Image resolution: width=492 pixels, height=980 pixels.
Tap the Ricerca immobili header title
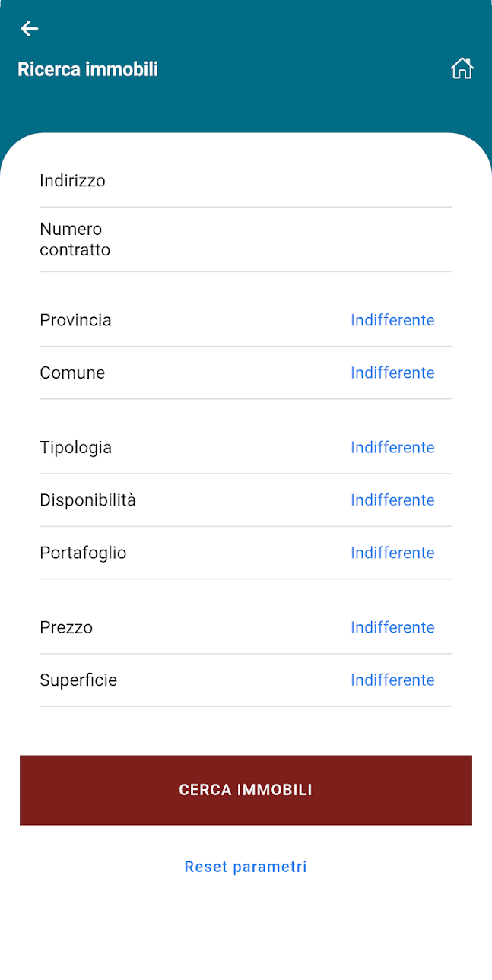coord(87,68)
